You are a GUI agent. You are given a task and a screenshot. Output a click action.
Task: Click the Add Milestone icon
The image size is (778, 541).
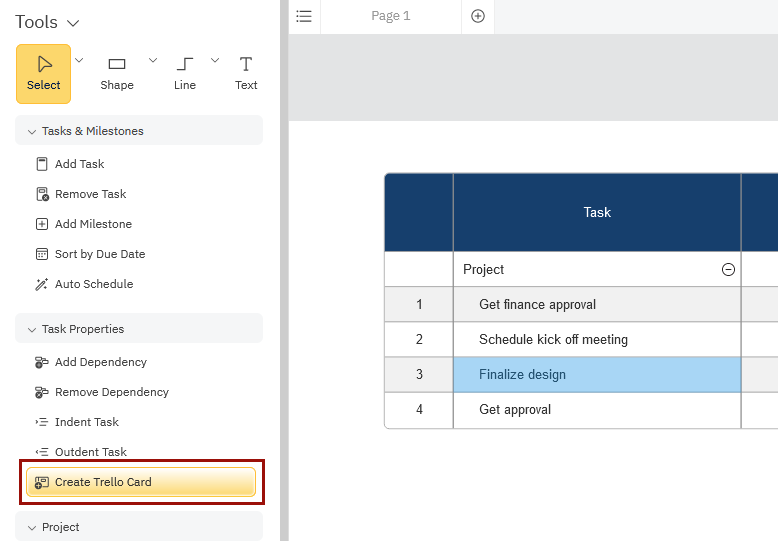pyautogui.click(x=42, y=224)
